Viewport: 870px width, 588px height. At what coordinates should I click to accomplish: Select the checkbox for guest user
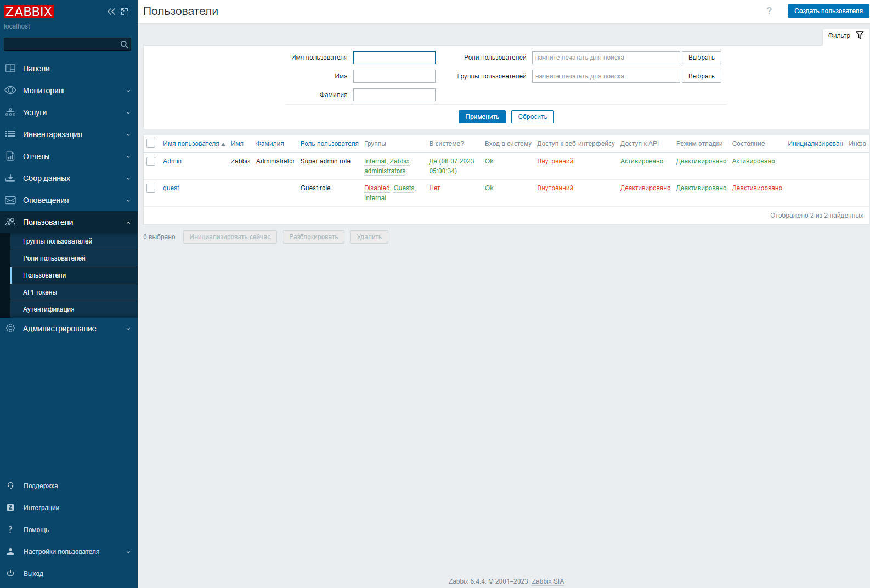(151, 188)
